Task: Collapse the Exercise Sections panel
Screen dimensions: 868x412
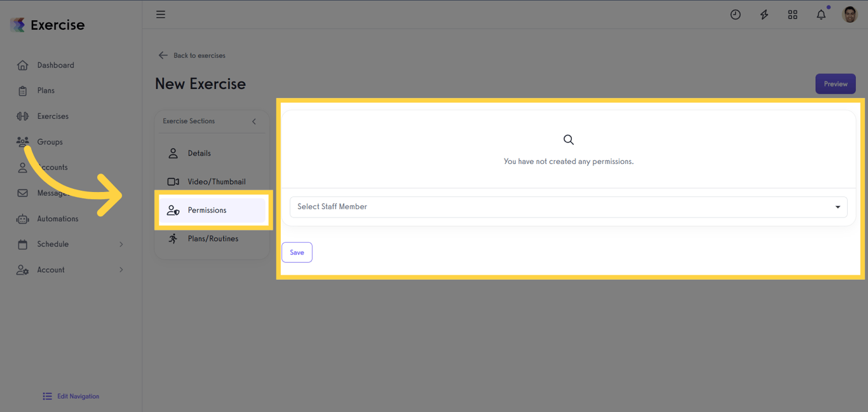Action: pyautogui.click(x=254, y=121)
